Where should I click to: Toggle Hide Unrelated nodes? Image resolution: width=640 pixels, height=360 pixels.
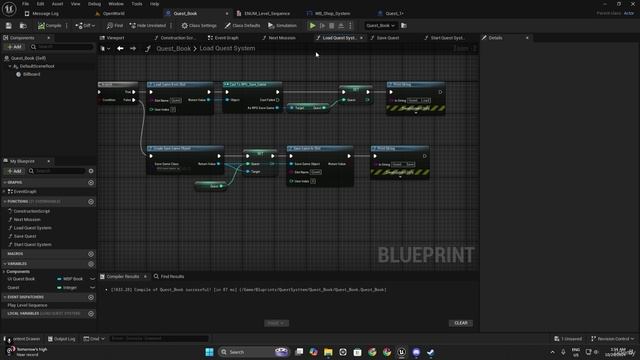(x=148, y=26)
